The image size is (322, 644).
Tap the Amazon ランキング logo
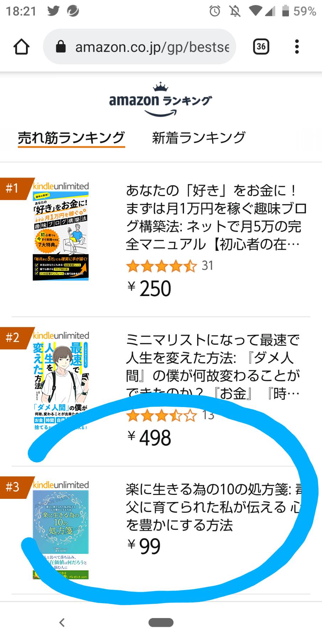tap(160, 99)
